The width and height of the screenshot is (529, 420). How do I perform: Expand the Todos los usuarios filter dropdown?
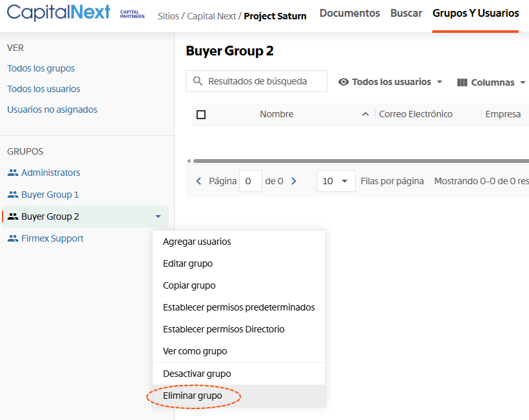click(x=439, y=82)
